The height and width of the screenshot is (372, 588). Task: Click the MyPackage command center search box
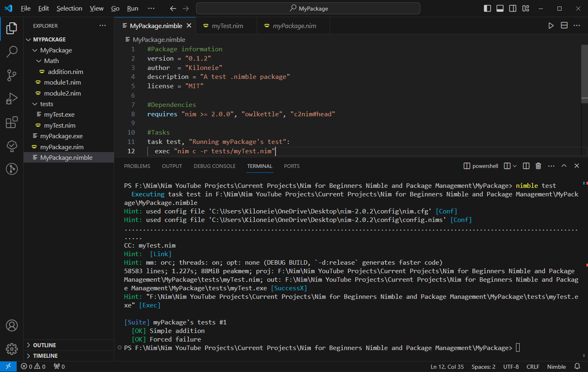(x=308, y=9)
